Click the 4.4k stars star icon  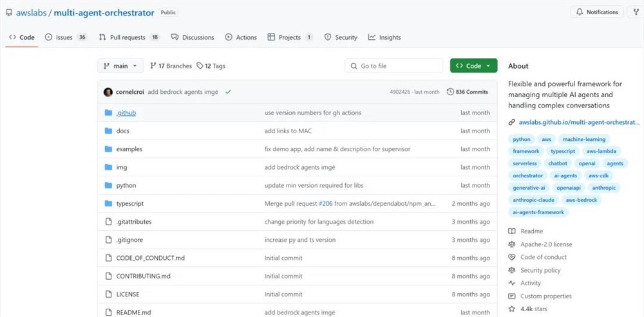pyautogui.click(x=512, y=309)
